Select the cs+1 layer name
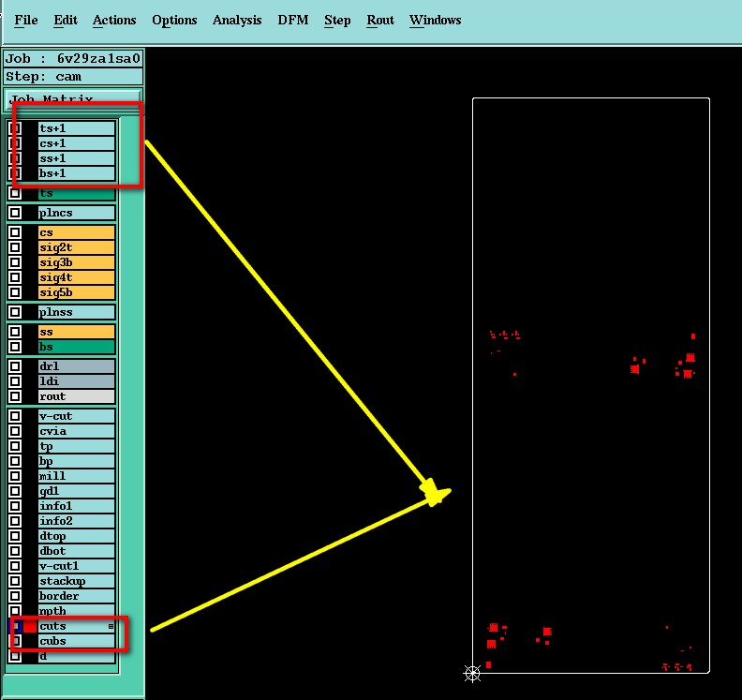The image size is (742, 700). pyautogui.click(x=77, y=143)
